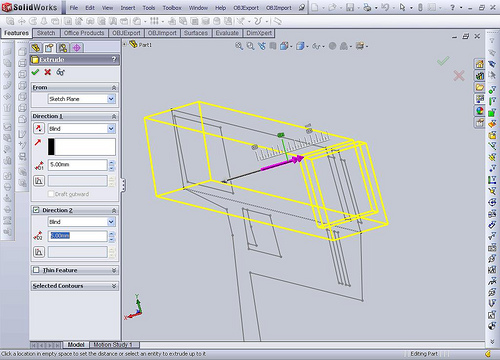Click Direction 2 depth spinner arrows
This screenshot has height=360, width=500.
(x=112, y=236)
